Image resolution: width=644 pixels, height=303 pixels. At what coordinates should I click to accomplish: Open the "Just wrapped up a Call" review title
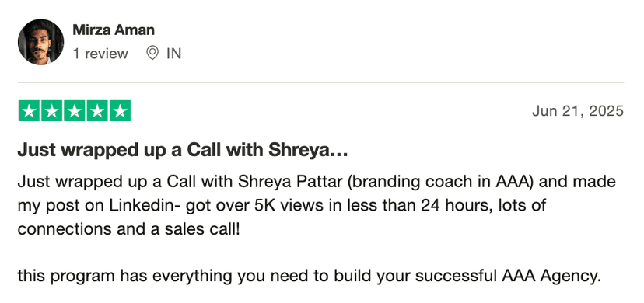[x=183, y=151]
